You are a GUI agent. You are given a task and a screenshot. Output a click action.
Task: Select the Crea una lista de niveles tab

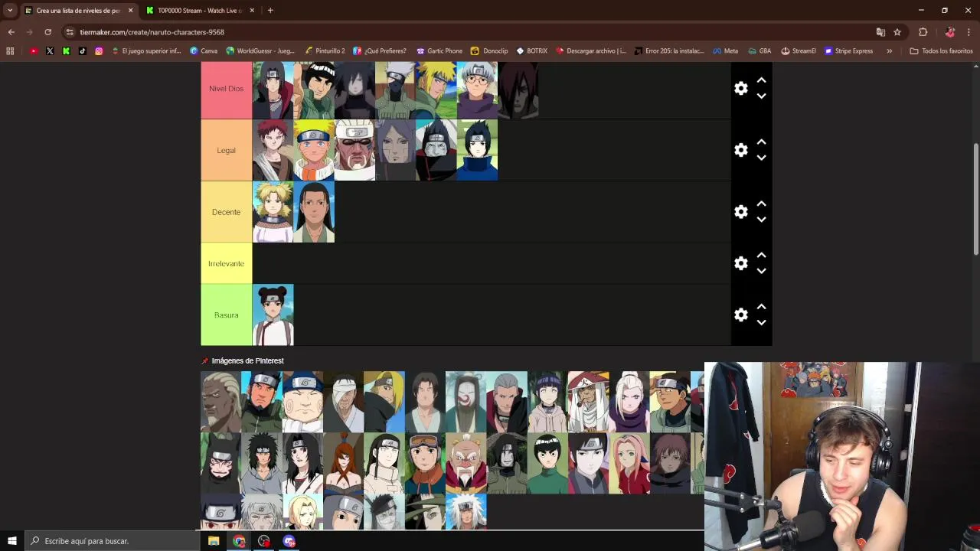click(x=78, y=11)
